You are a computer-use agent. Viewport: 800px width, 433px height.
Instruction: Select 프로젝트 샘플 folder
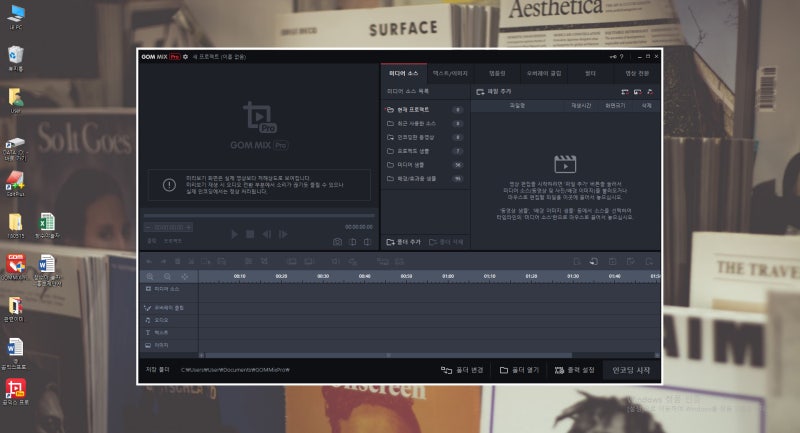tap(425, 151)
